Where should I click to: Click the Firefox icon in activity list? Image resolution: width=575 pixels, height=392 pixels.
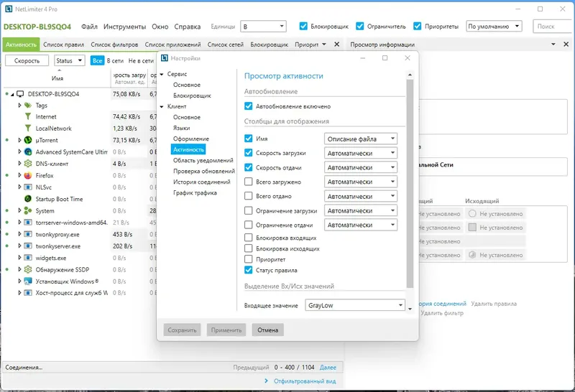click(x=28, y=175)
